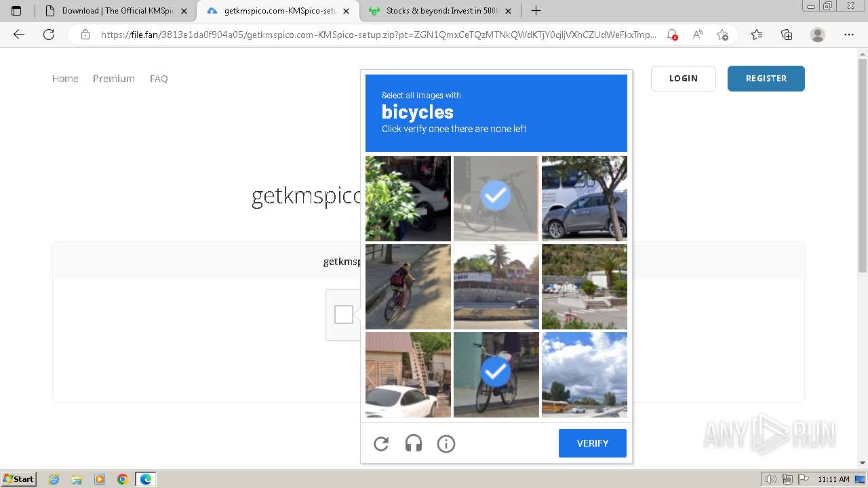868x488 pixels.
Task: Open a new browser tab
Action: point(536,11)
